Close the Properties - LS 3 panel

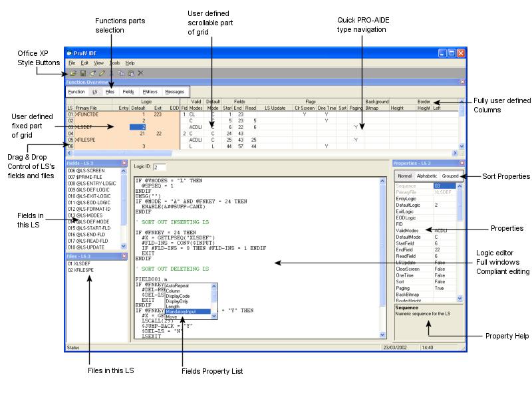[x=462, y=163]
